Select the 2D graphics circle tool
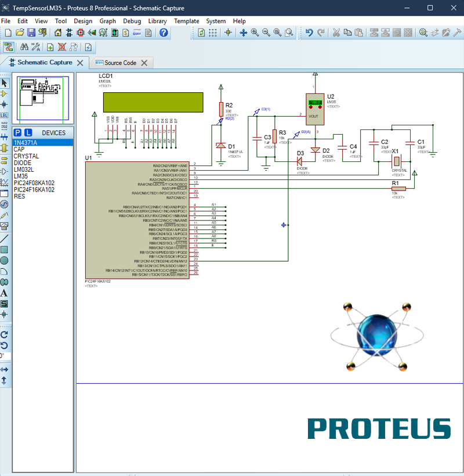This screenshot has width=464, height=476. point(4,261)
